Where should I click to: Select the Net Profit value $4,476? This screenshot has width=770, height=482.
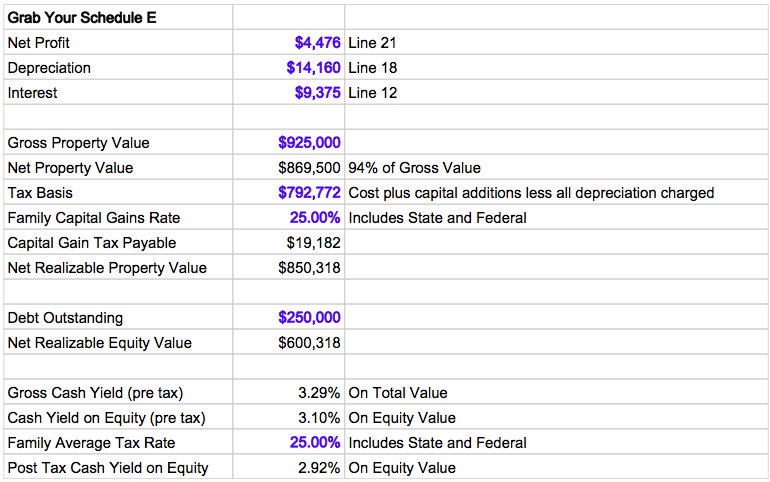point(318,43)
